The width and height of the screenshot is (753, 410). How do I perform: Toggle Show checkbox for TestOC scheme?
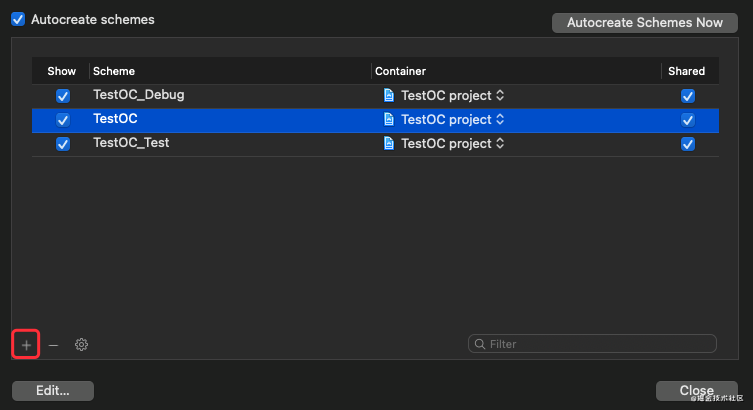pyautogui.click(x=63, y=120)
